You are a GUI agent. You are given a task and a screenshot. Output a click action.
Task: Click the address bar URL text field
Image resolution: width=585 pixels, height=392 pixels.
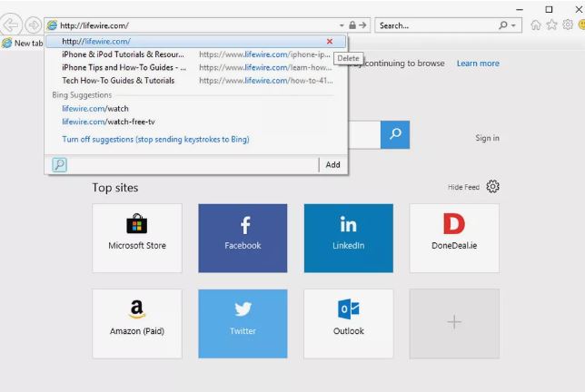click(198, 25)
